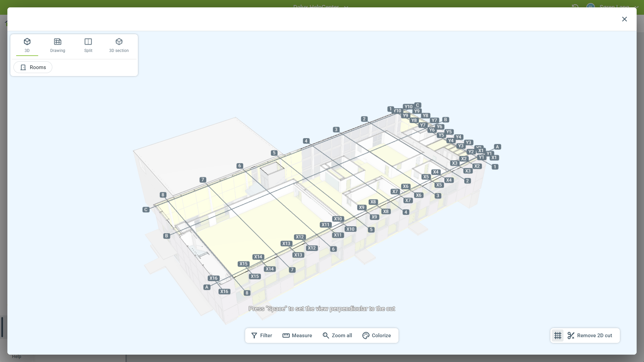
Task: Select the Split view icon
Action: click(88, 45)
